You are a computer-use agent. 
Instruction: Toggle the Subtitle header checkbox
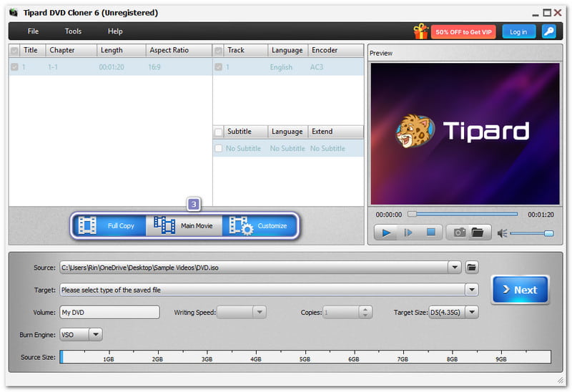click(x=219, y=132)
